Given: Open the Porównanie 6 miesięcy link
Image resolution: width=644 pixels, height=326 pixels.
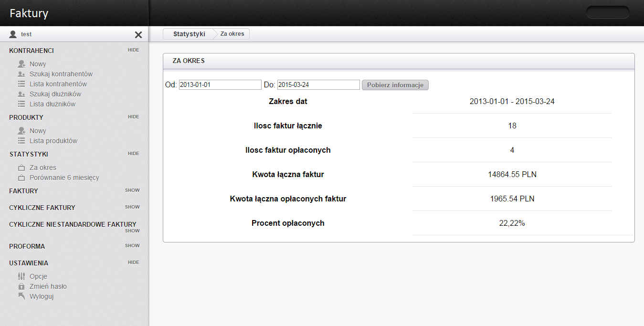Looking at the screenshot, I should (x=64, y=178).
